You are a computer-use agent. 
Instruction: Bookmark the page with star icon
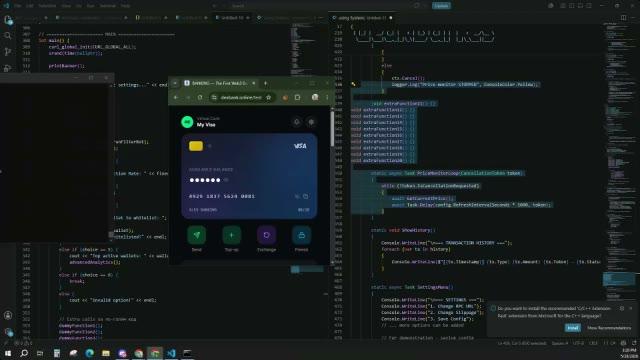269,98
